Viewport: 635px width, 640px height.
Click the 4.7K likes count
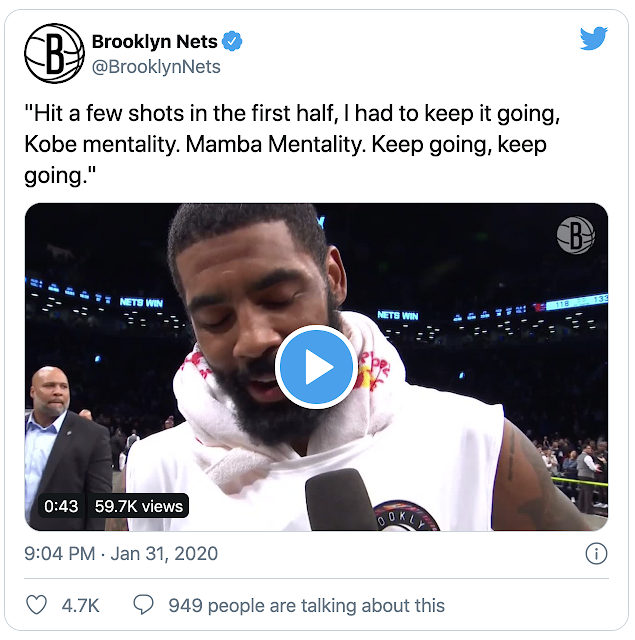click(x=80, y=605)
